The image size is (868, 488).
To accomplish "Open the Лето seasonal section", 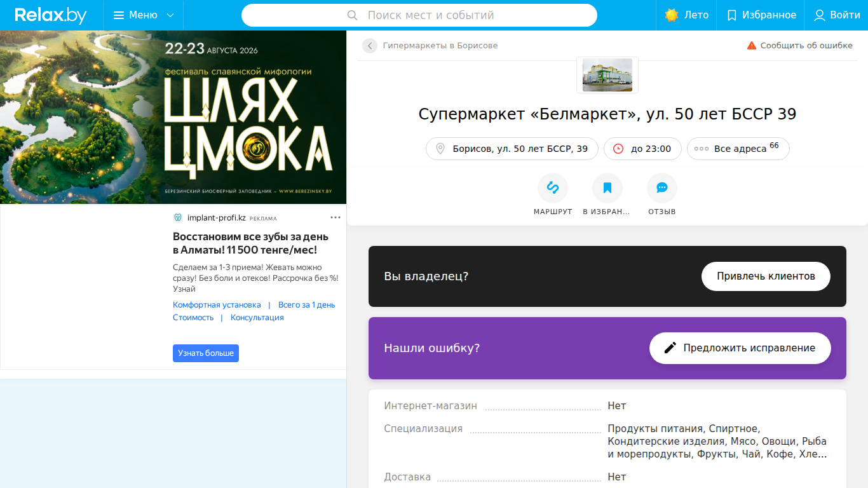I will (x=686, y=15).
